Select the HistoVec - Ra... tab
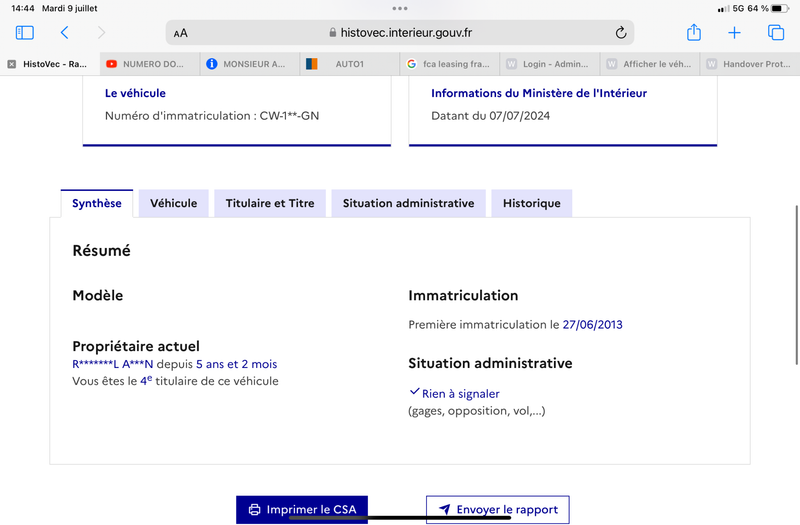This screenshot has width=800, height=525. pos(50,64)
